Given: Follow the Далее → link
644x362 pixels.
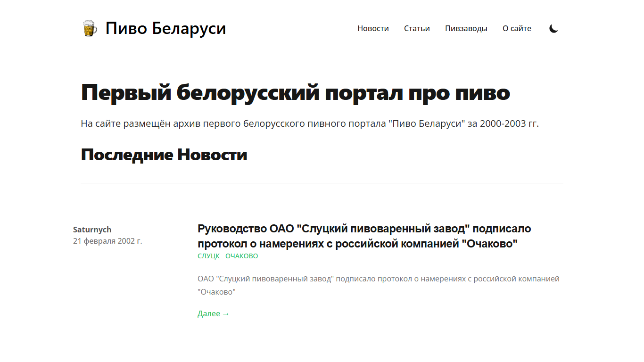Looking at the screenshot, I should [213, 313].
